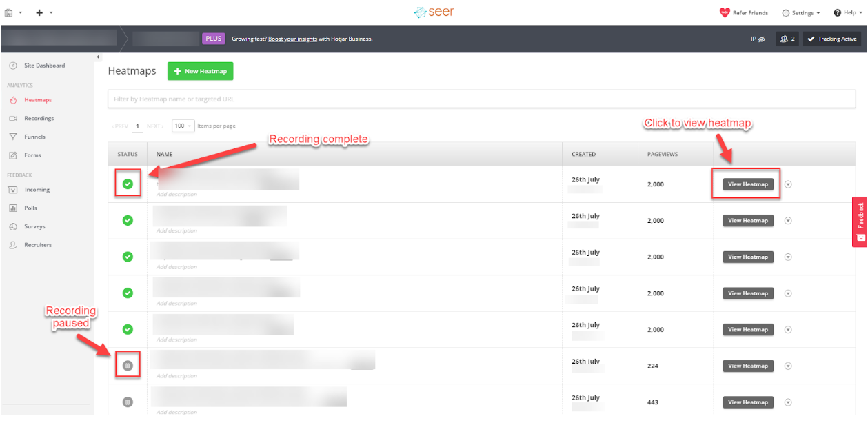Viewport: 868px width, 423px height.
Task: Select the Heatmaps flame icon in sidebar
Action: point(13,99)
